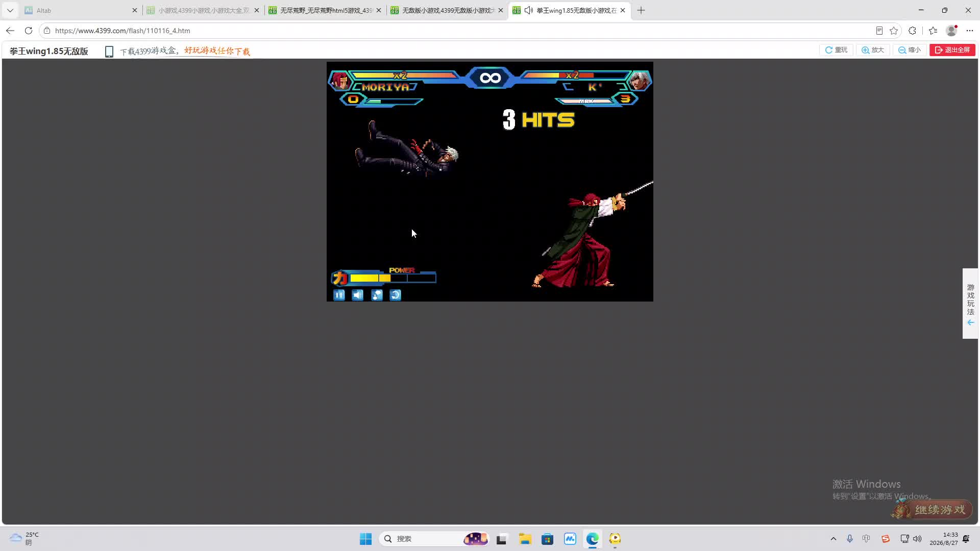980x551 pixels.
Task: Open the tab search dropdown arrow
Action: click(x=10, y=10)
